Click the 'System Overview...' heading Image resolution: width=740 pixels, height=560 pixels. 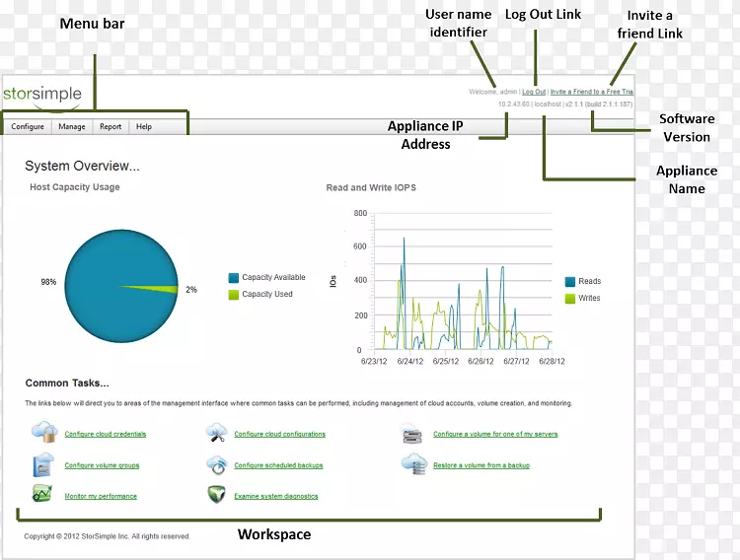82,166
